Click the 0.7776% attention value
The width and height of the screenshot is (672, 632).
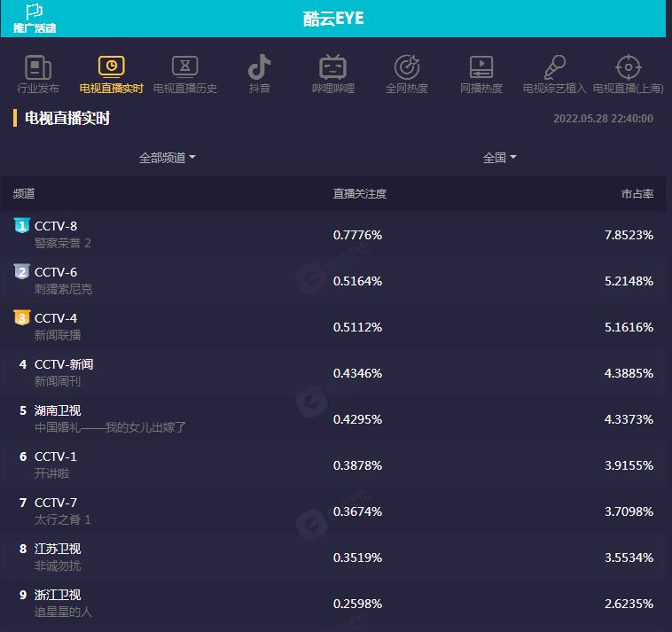357,235
